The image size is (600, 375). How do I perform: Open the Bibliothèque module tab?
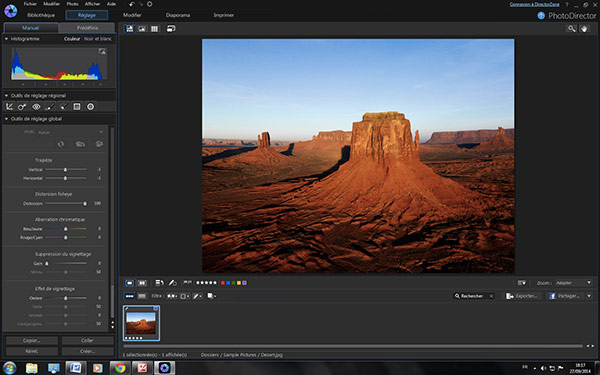click(41, 15)
